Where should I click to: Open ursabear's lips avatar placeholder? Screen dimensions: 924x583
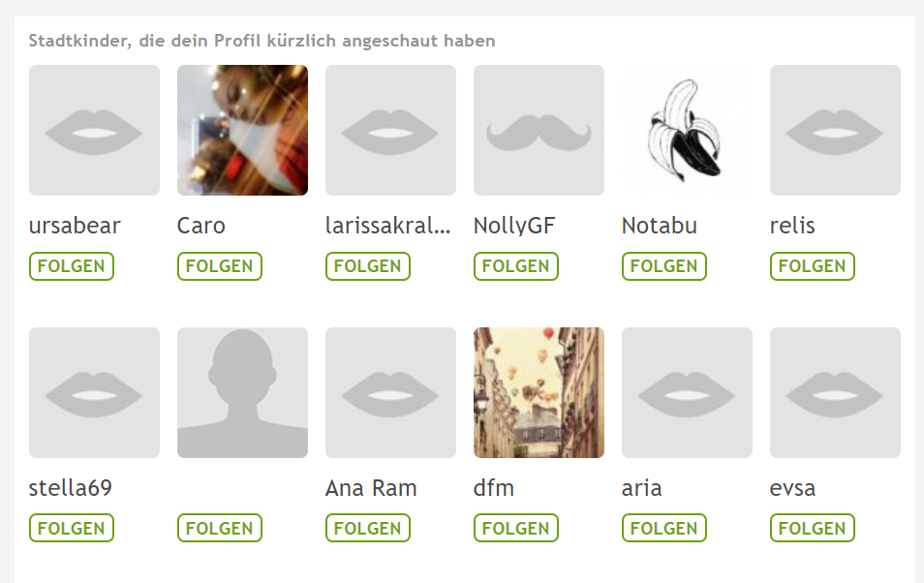(x=94, y=131)
